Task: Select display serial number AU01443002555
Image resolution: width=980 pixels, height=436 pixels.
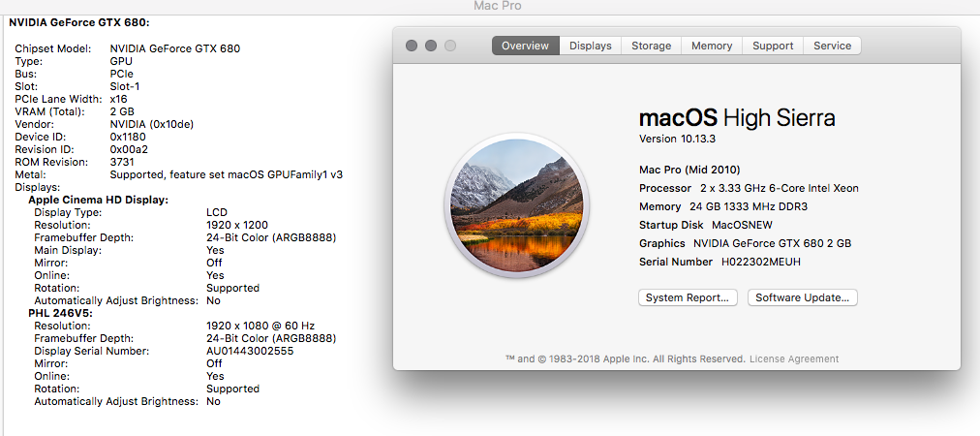Action: coord(250,351)
